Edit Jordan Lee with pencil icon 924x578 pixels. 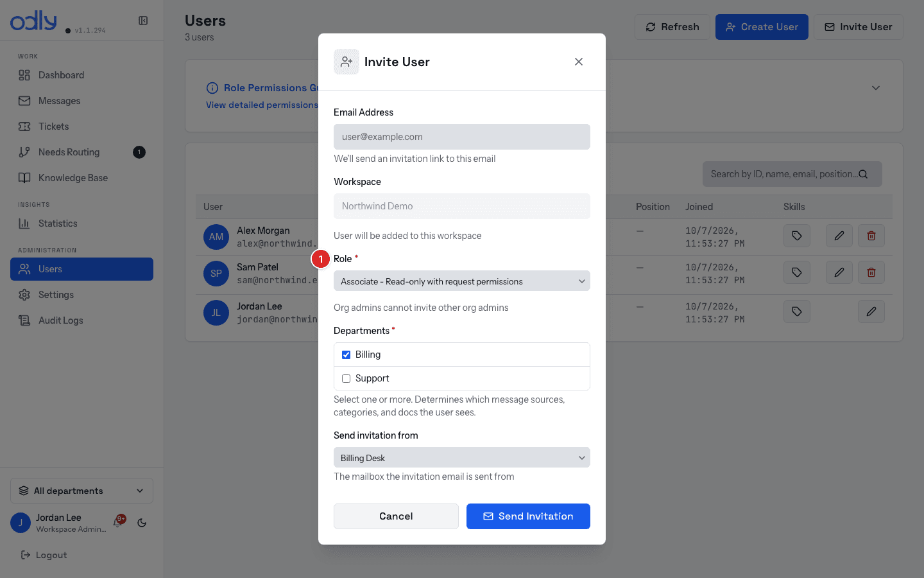click(x=871, y=311)
